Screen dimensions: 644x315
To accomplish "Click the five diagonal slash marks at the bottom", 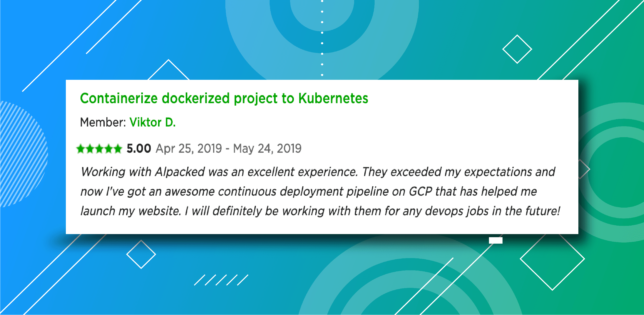I will (221, 280).
